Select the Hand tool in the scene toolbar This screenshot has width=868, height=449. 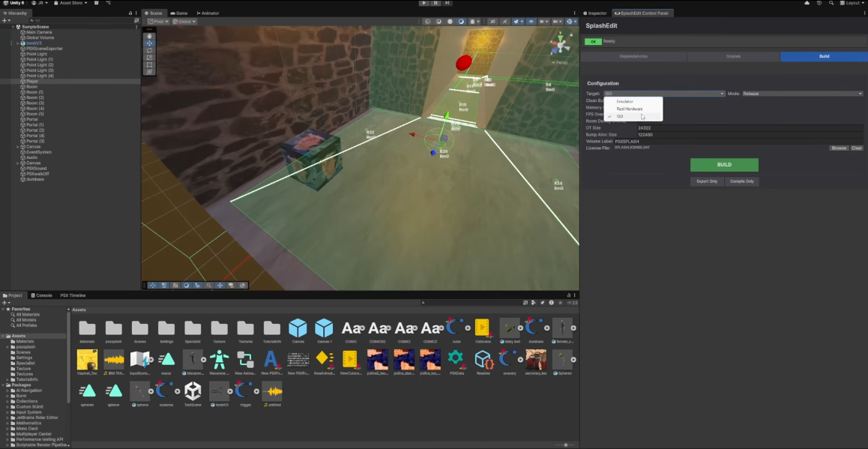pos(149,36)
